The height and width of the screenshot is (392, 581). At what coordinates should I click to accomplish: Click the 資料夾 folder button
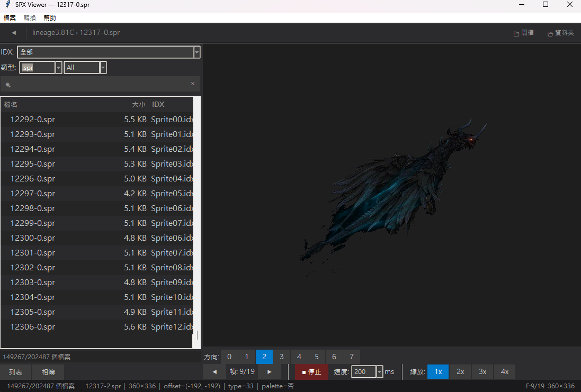point(561,33)
